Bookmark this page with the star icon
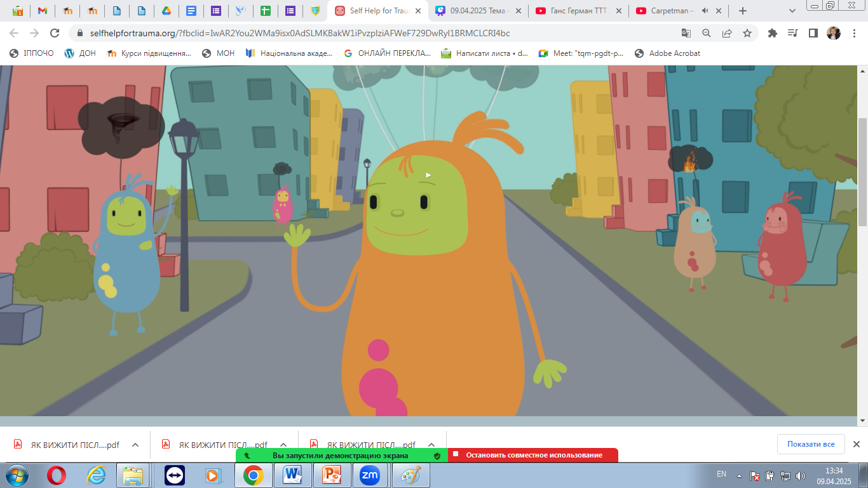 tap(747, 33)
